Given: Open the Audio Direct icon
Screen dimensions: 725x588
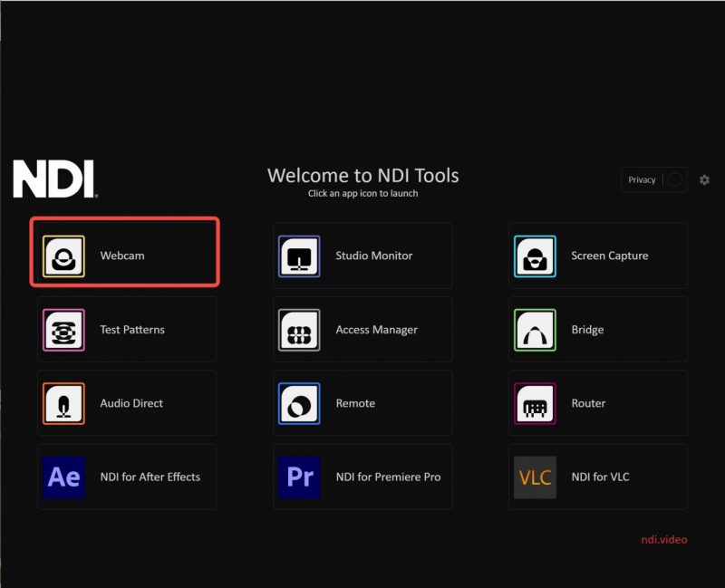Looking at the screenshot, I should 63,403.
